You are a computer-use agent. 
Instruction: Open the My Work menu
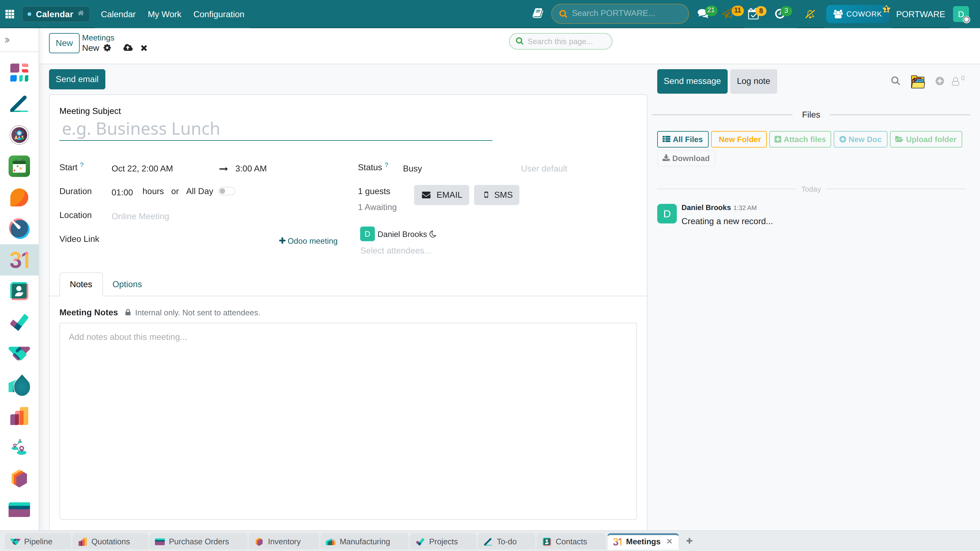[x=164, y=14]
